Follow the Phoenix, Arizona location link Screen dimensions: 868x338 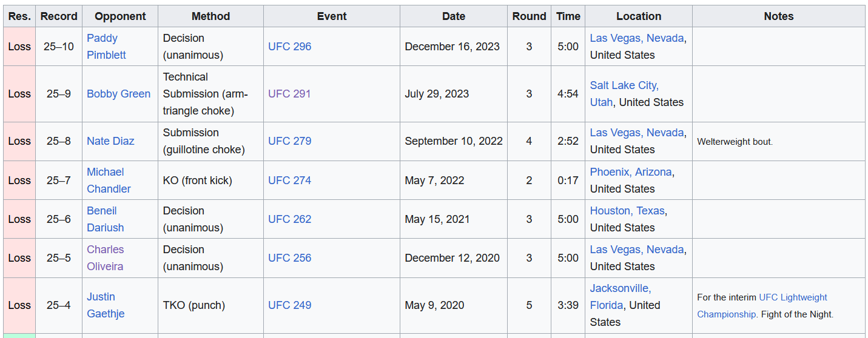pos(631,172)
